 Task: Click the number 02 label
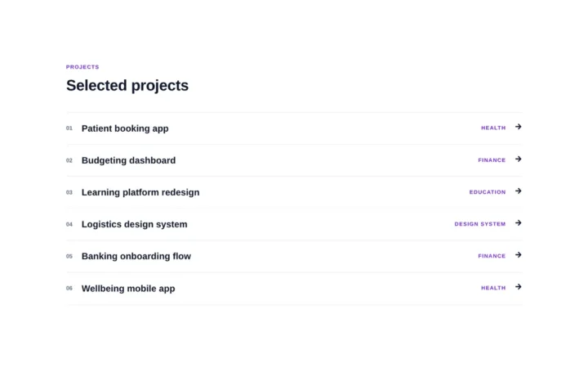point(69,160)
